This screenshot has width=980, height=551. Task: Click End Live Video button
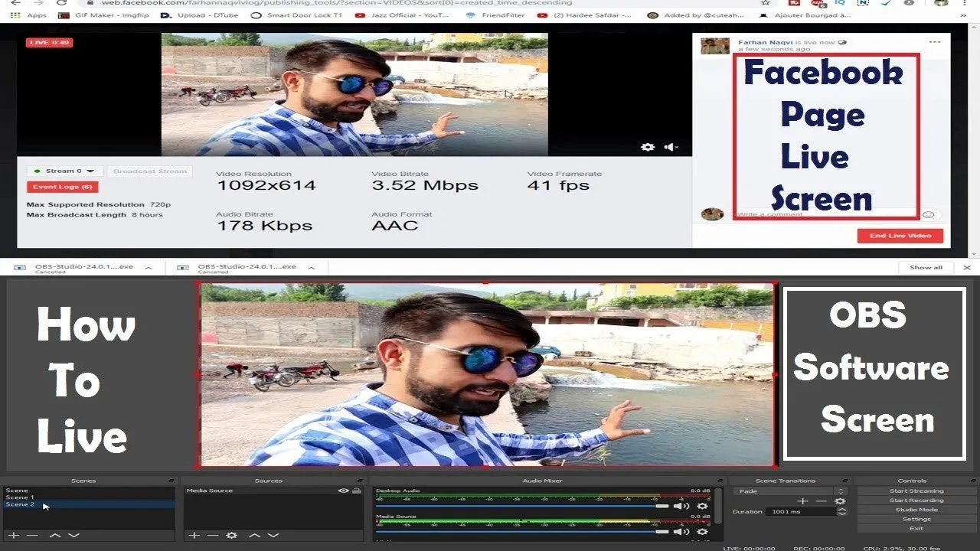point(900,236)
